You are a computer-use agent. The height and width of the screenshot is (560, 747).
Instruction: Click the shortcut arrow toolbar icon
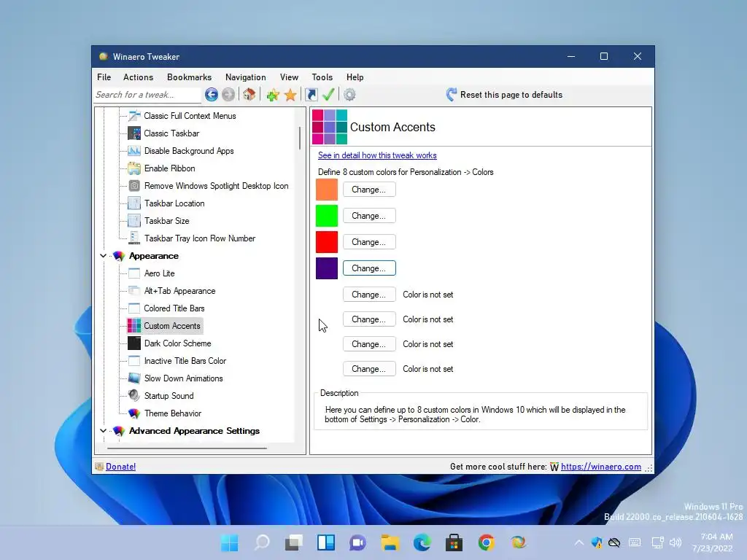tap(311, 95)
